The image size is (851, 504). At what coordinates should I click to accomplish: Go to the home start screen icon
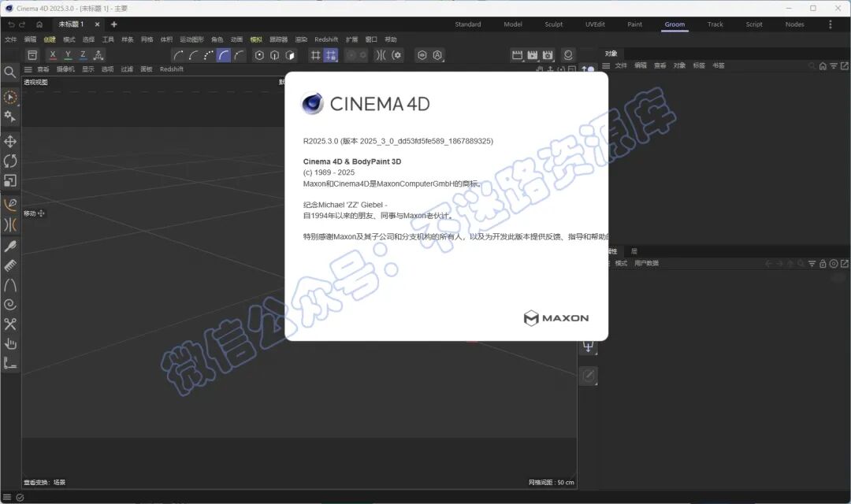[x=39, y=24]
